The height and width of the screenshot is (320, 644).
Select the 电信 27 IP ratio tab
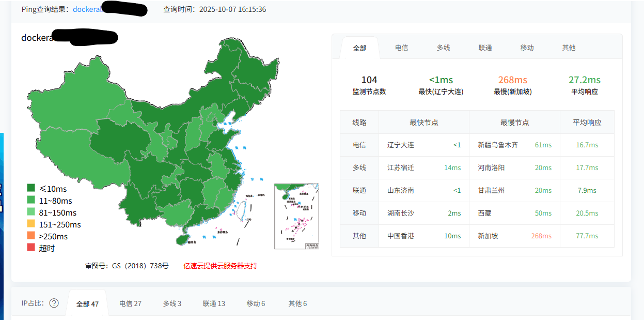point(130,303)
